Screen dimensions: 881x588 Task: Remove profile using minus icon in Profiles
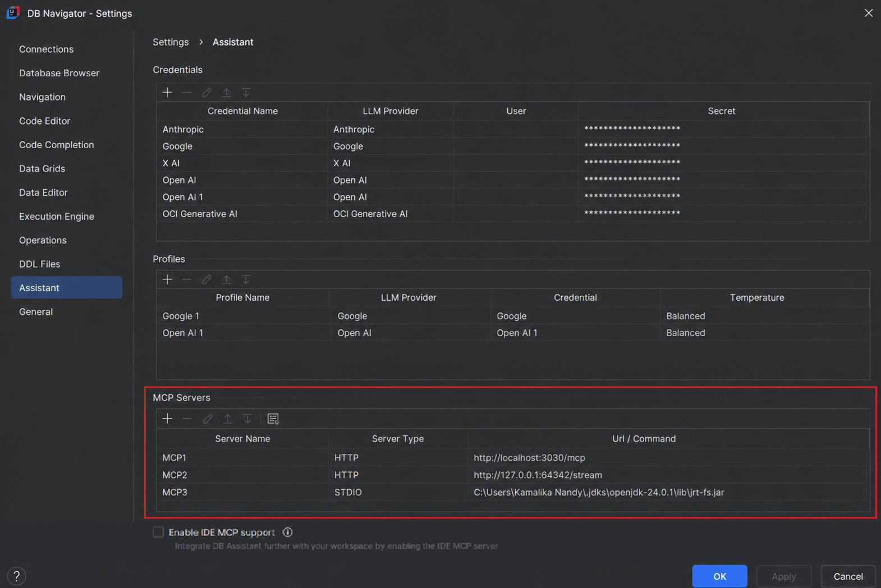187,279
